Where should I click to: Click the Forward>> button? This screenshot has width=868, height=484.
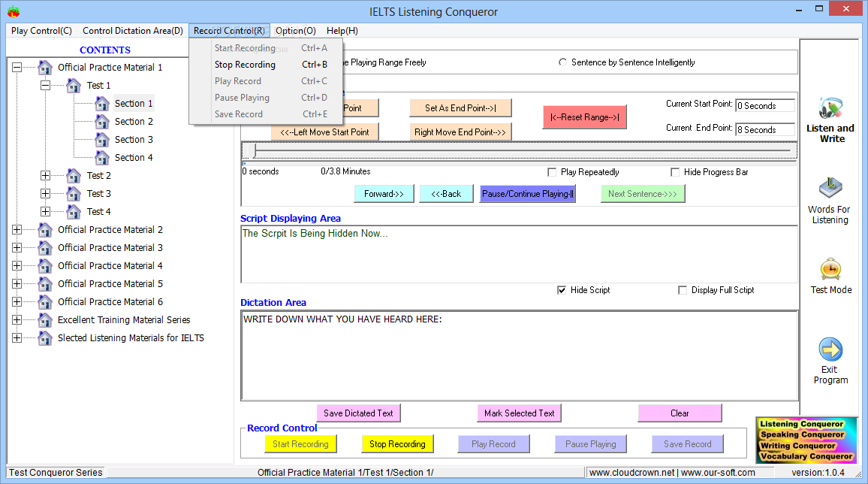pyautogui.click(x=384, y=194)
